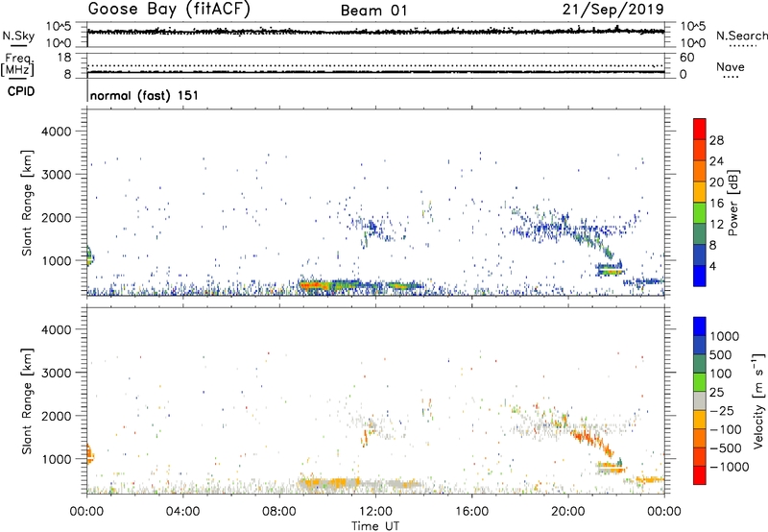Click the 18 tick on the frequency axis
This screenshot has width=768, height=532.
tap(64, 58)
